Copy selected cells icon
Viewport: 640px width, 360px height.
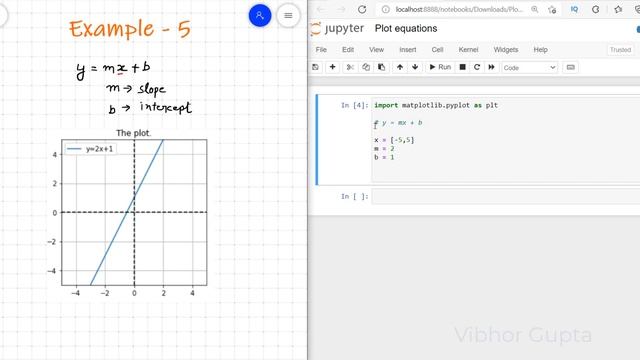pos(366,67)
